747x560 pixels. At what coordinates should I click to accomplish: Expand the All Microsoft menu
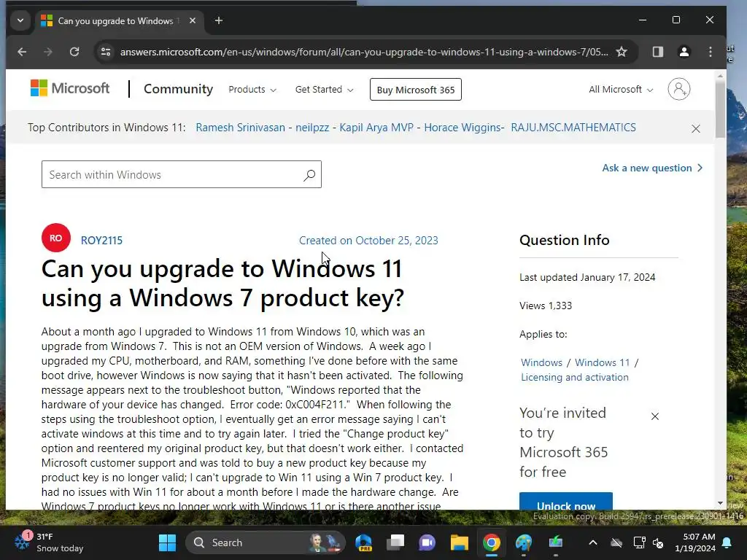click(620, 90)
